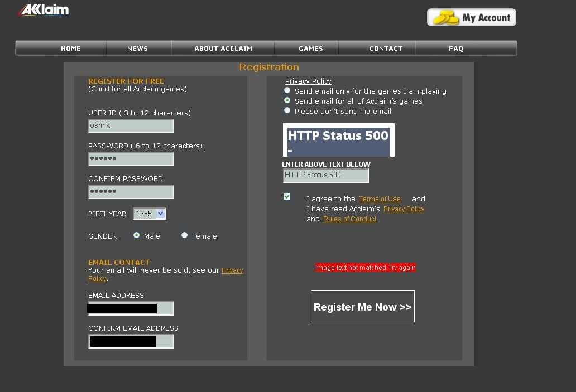Image resolution: width=576 pixels, height=392 pixels.
Task: Open the underlined Privacy Policy heading link
Action: [308, 81]
